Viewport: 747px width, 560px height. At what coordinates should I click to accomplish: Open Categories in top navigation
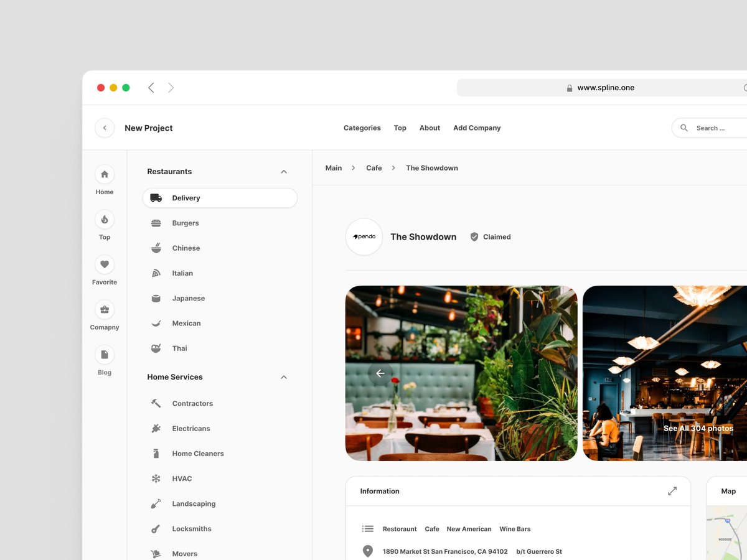362,128
